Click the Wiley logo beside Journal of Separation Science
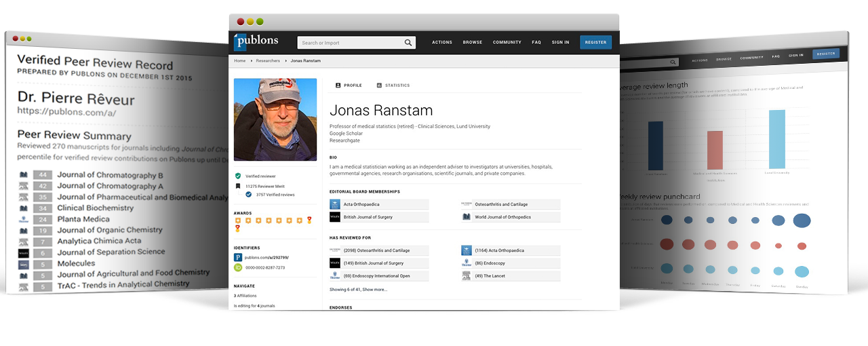Viewport: 868px width, 346px height. 23,252
